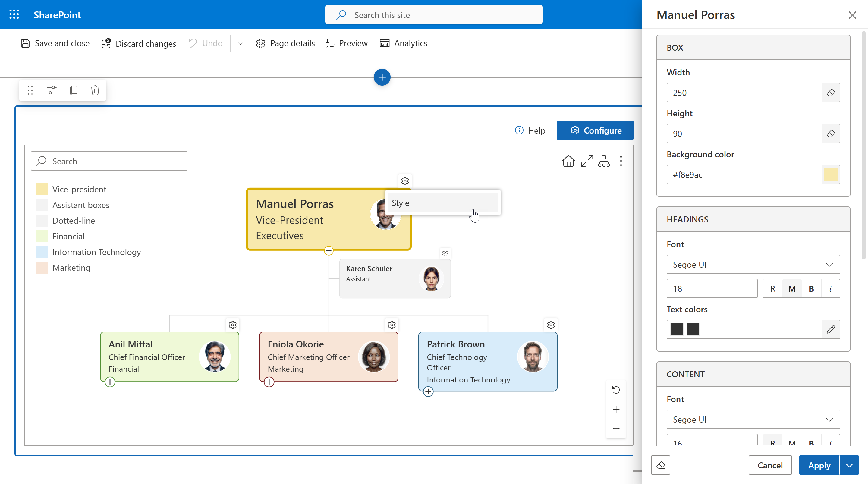The image size is (868, 484).
Task: Click the background color swatch
Action: tap(831, 174)
